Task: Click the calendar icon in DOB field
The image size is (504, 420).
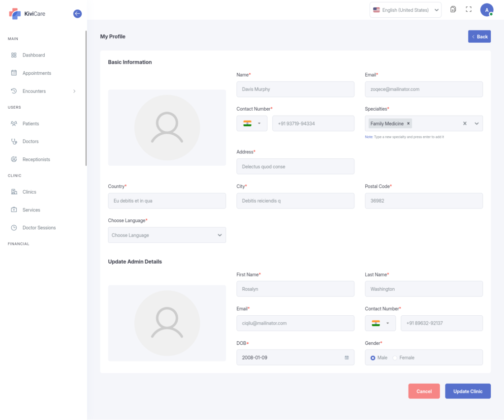Action: (x=346, y=358)
